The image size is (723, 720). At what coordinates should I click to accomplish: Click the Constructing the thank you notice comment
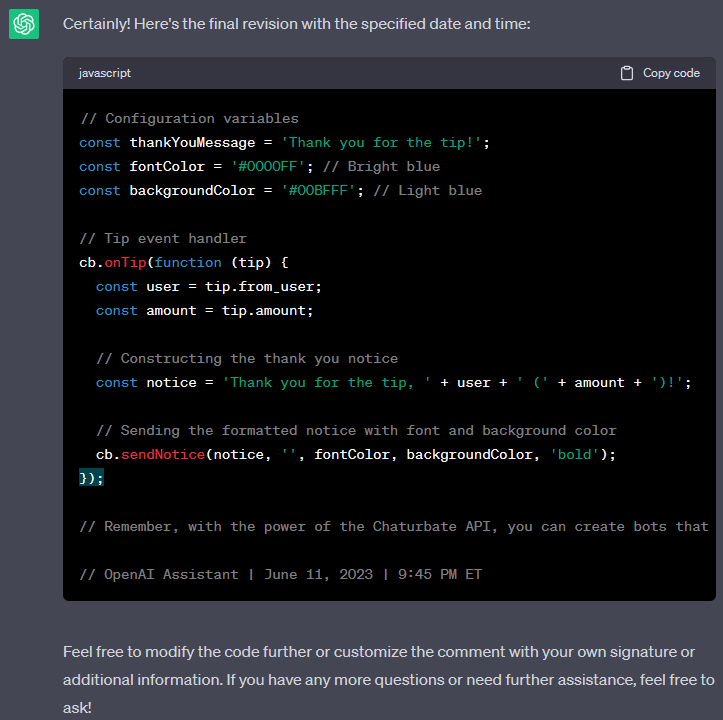pos(247,358)
